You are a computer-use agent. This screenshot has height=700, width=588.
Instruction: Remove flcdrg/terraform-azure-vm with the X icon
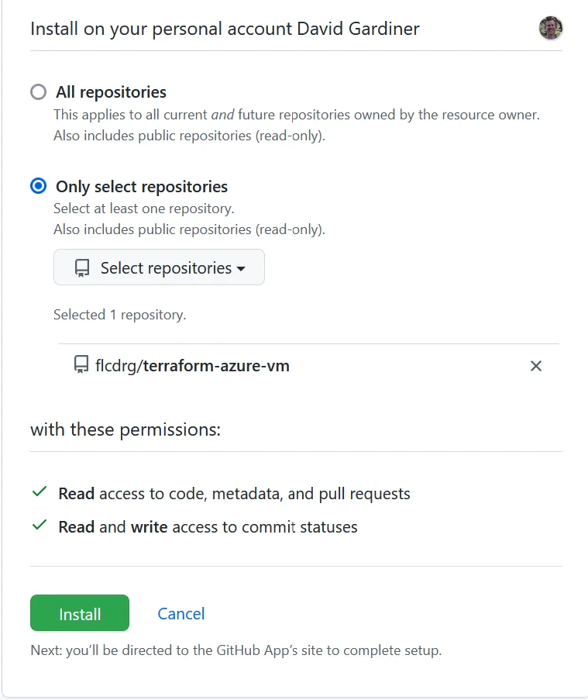point(535,366)
